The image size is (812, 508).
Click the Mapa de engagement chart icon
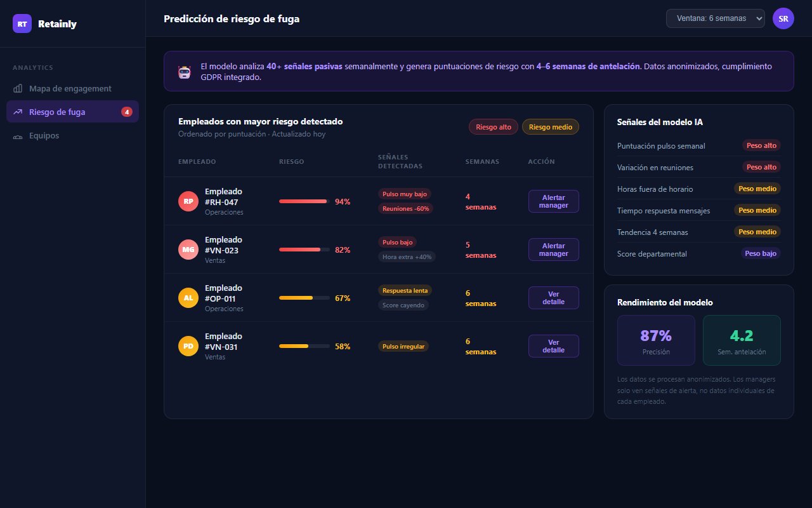coord(18,88)
